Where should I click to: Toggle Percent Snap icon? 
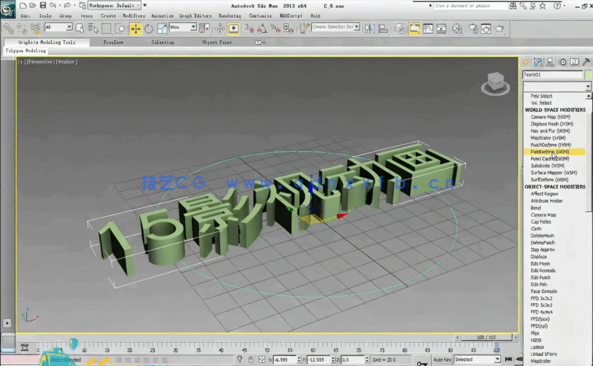coord(275,29)
